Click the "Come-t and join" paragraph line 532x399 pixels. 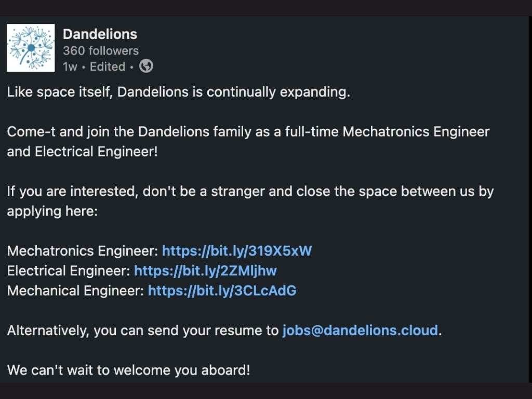[248, 132]
